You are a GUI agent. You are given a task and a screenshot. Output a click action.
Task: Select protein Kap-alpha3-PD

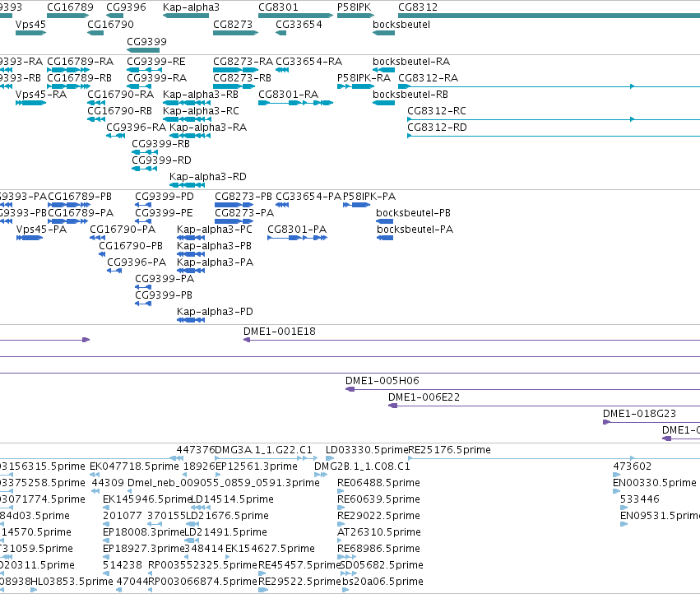click(215, 311)
